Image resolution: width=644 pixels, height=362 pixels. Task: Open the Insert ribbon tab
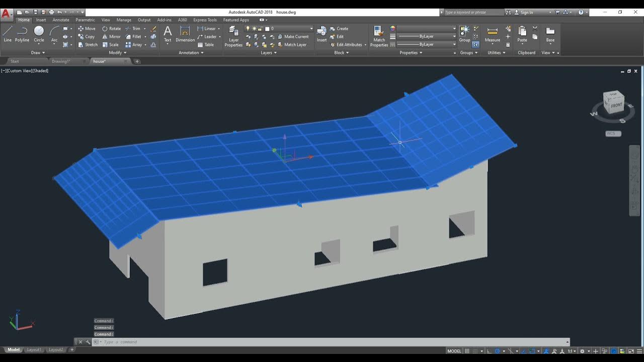[41, 20]
